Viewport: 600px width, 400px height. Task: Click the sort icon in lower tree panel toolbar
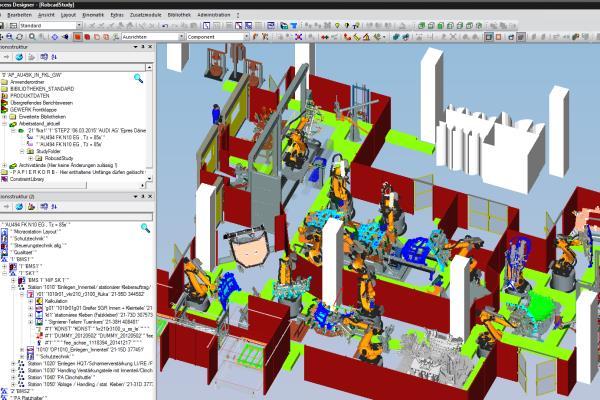[x=54, y=207]
